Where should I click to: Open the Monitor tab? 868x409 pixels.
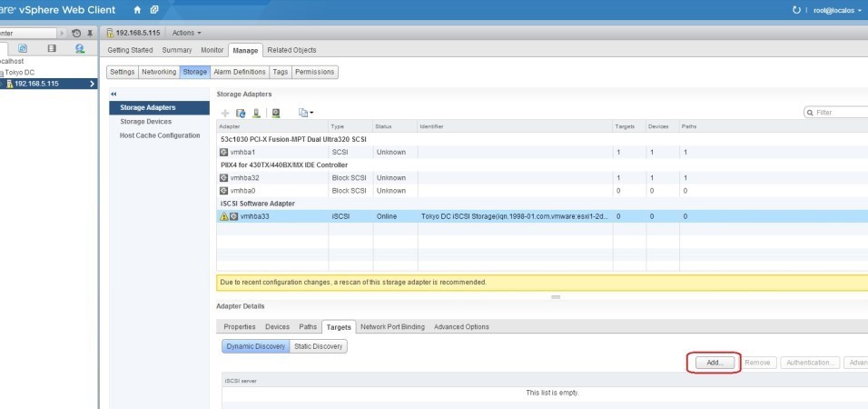point(212,50)
